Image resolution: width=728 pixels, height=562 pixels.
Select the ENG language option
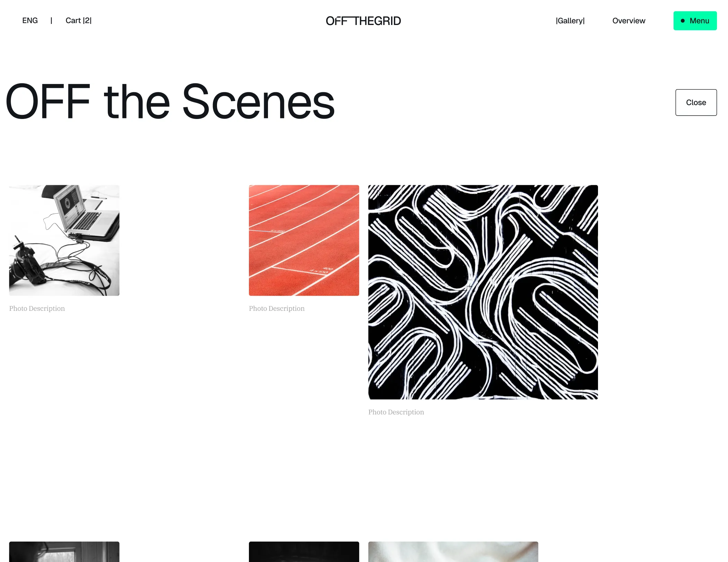(x=30, y=20)
